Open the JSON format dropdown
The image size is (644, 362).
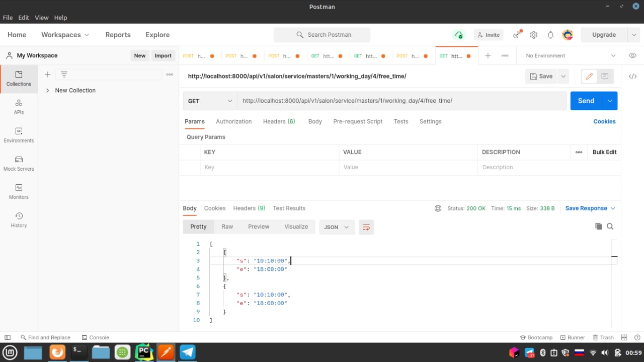click(337, 227)
